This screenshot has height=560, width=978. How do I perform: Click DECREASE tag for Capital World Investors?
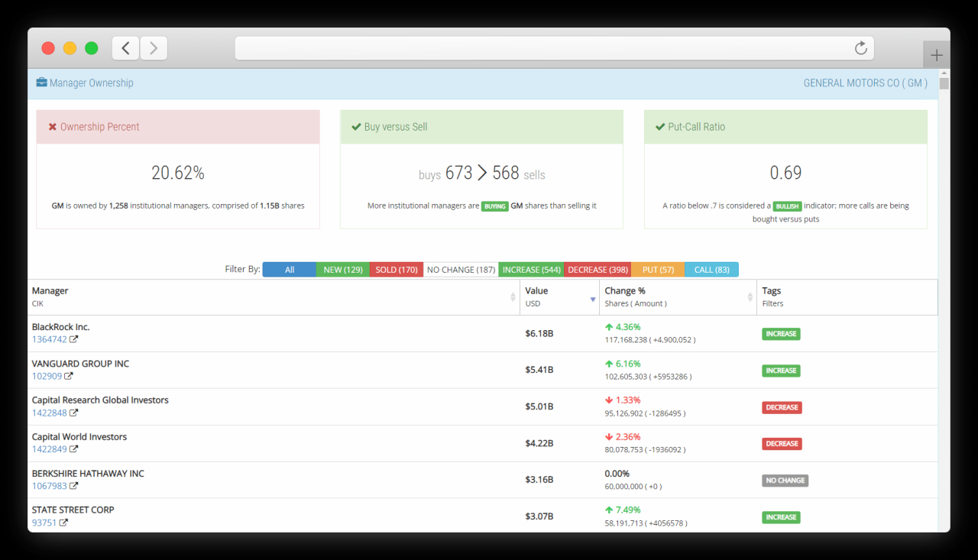(x=782, y=444)
